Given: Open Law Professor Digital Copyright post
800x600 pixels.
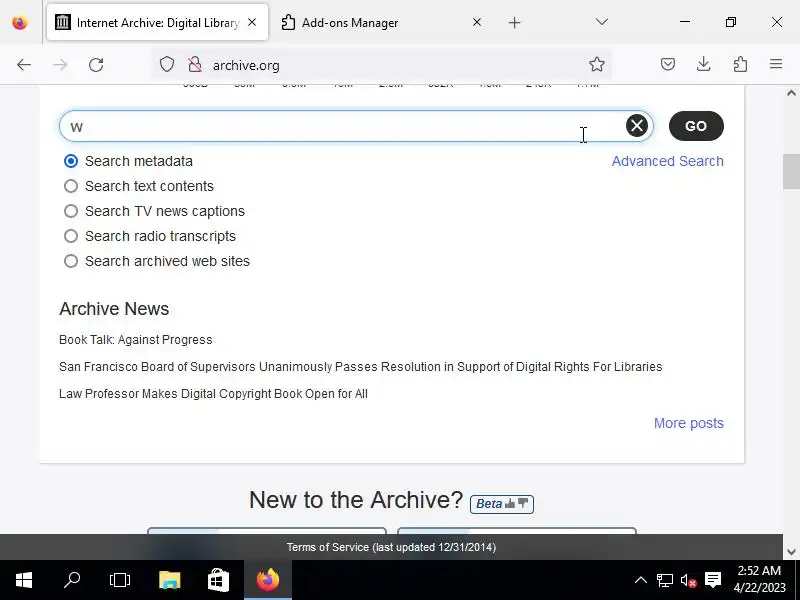Looking at the screenshot, I should (213, 394).
